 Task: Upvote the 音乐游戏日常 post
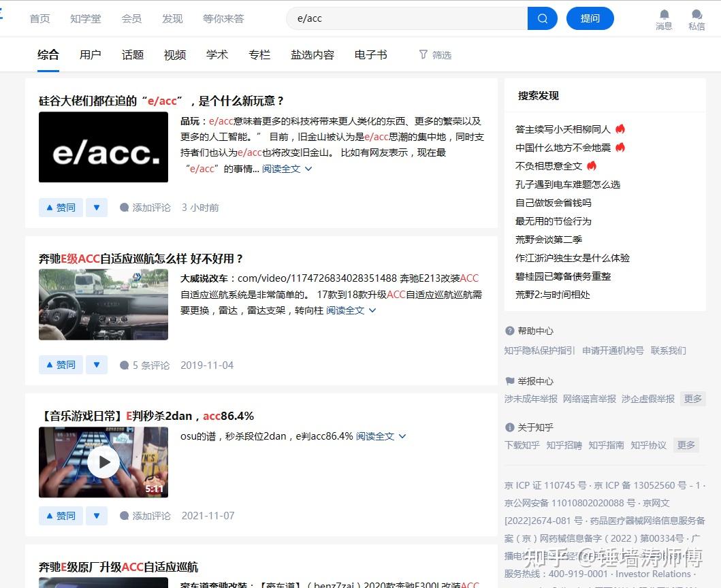click(x=60, y=515)
